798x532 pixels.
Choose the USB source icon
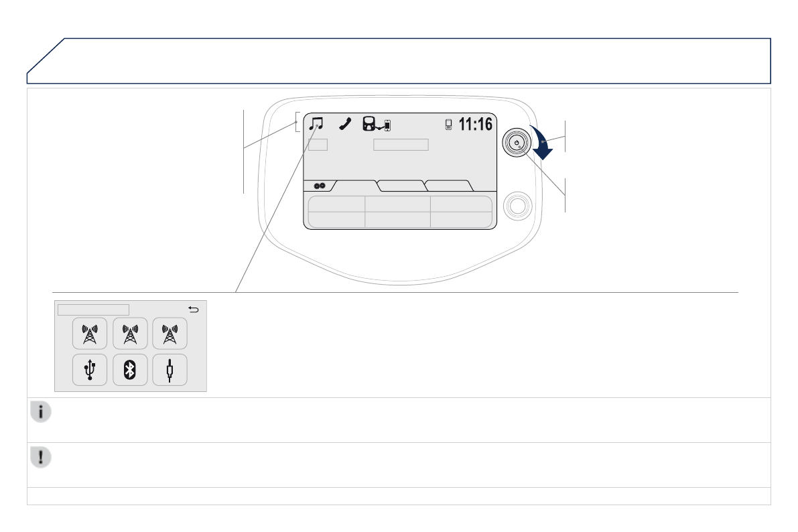tap(90, 370)
